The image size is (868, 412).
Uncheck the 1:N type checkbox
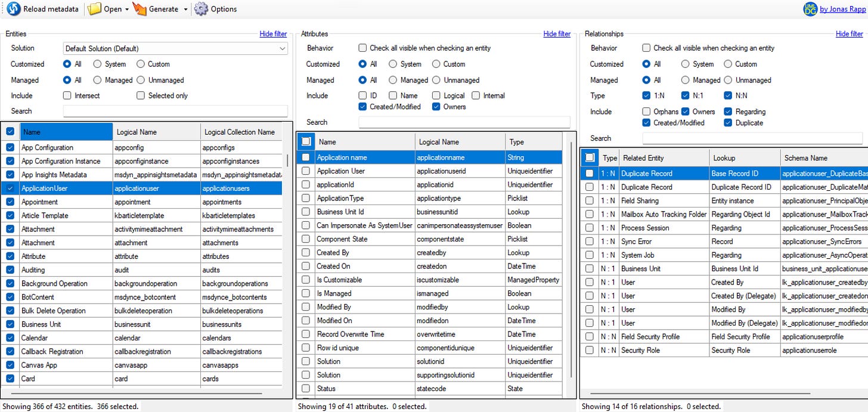pyautogui.click(x=646, y=95)
